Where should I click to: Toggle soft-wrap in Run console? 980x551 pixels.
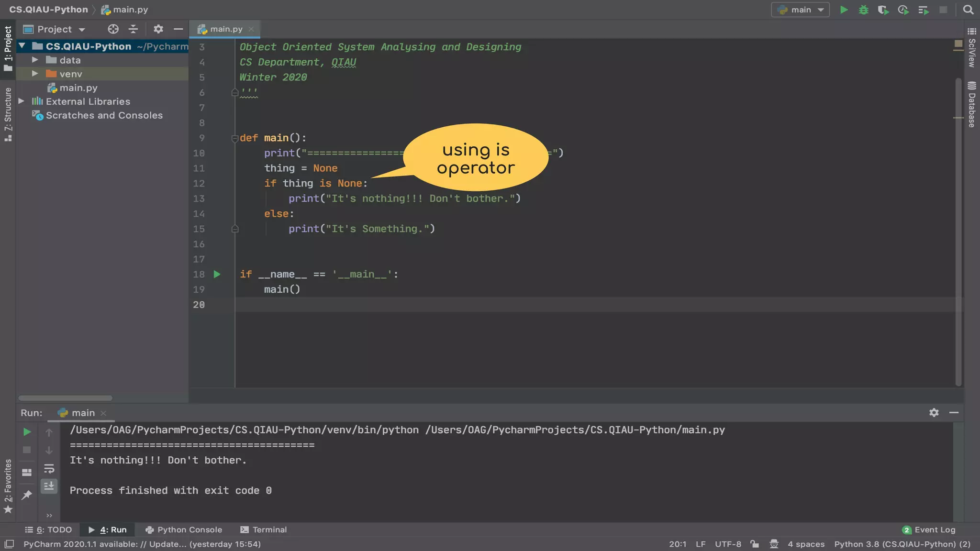pyautogui.click(x=49, y=469)
